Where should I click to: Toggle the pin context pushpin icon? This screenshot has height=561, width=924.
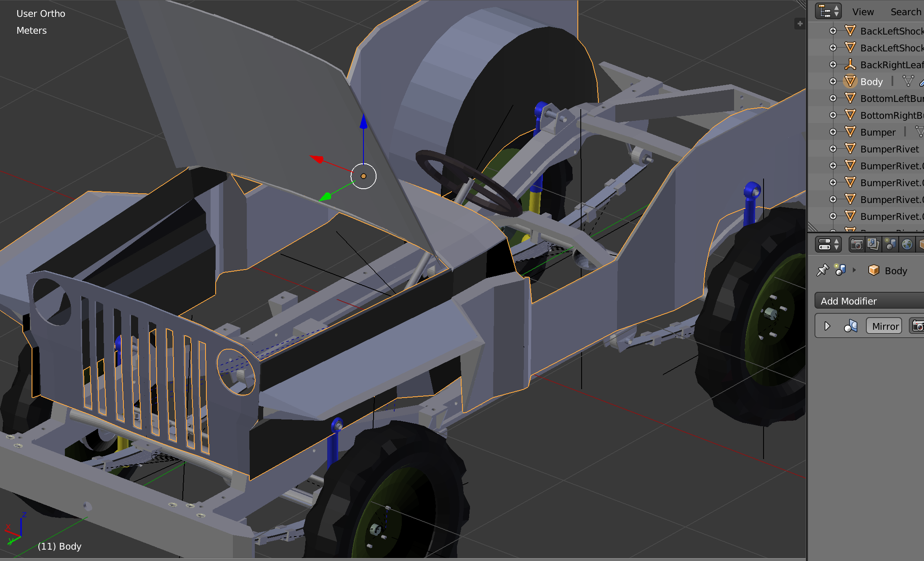coord(823,270)
